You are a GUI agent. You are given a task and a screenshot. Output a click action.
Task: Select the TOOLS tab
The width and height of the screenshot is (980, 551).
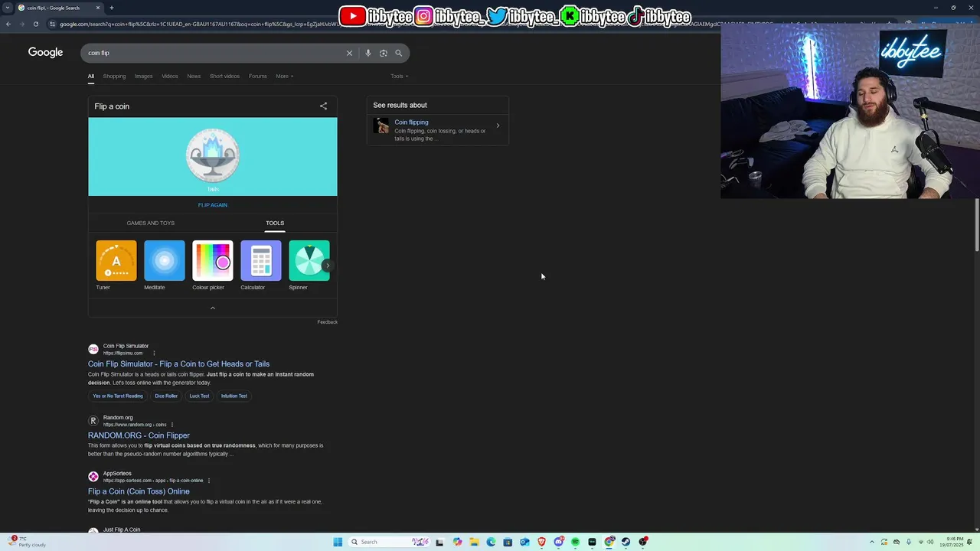275,223
